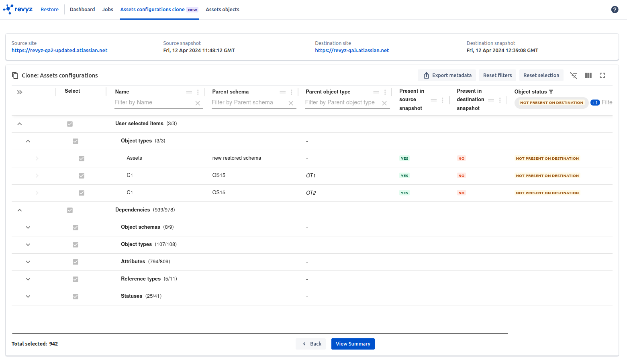The height and width of the screenshot is (364, 627).
Task: Toggle fullscreen table icon
Action: click(x=602, y=75)
